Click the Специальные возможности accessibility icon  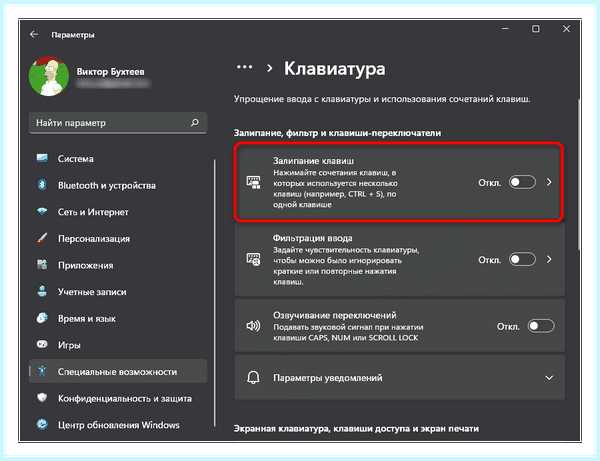tap(42, 371)
